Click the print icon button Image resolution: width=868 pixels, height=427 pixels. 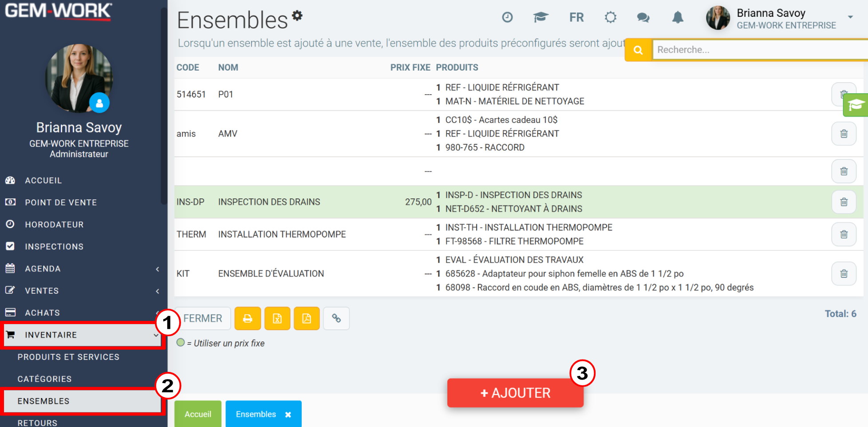[x=248, y=319]
